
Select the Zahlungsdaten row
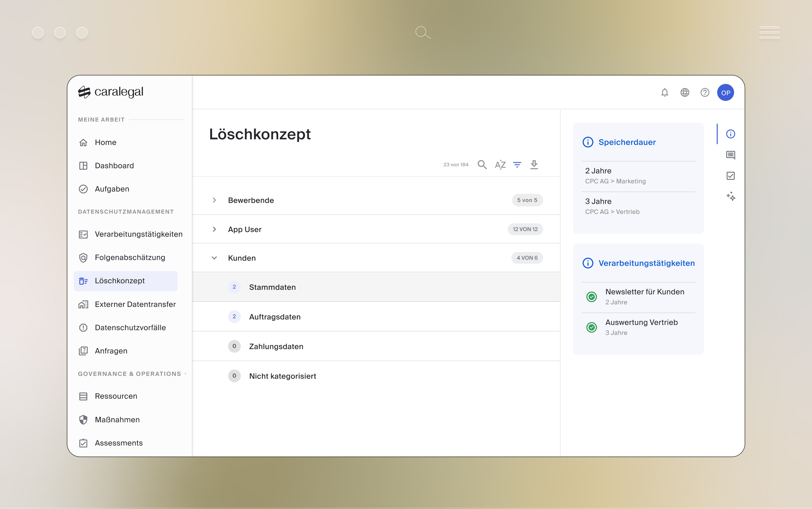(376, 346)
